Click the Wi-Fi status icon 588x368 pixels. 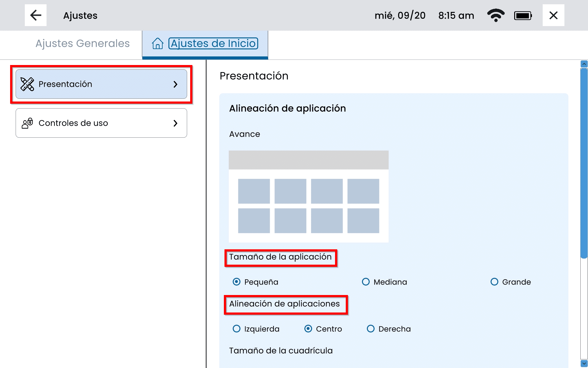coord(496,15)
